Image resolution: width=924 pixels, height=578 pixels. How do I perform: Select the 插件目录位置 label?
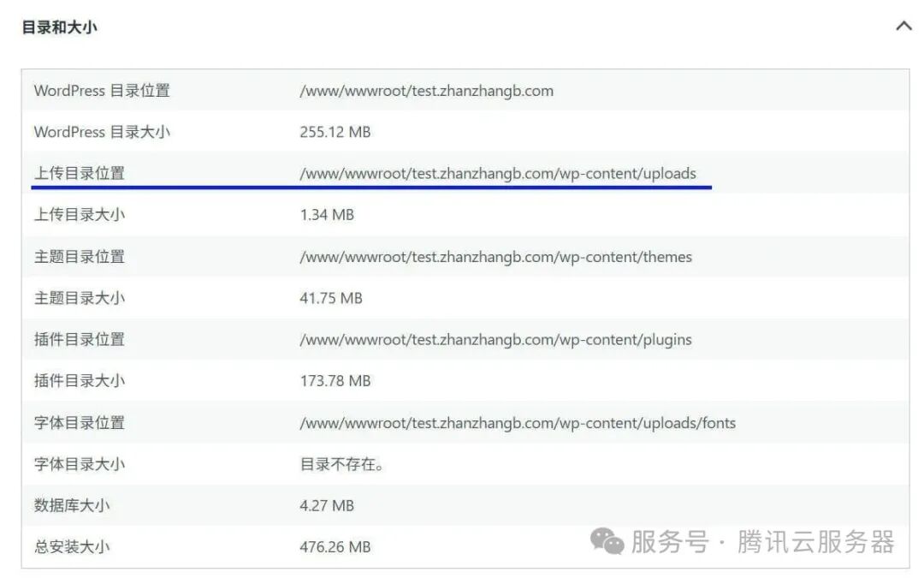point(80,339)
